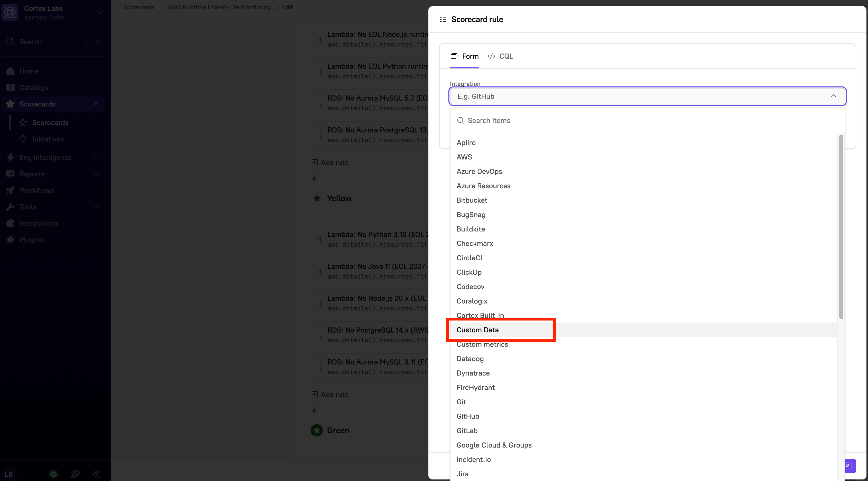
Task: Open the Cortex Labs workspace switcher
Action: [100, 12]
